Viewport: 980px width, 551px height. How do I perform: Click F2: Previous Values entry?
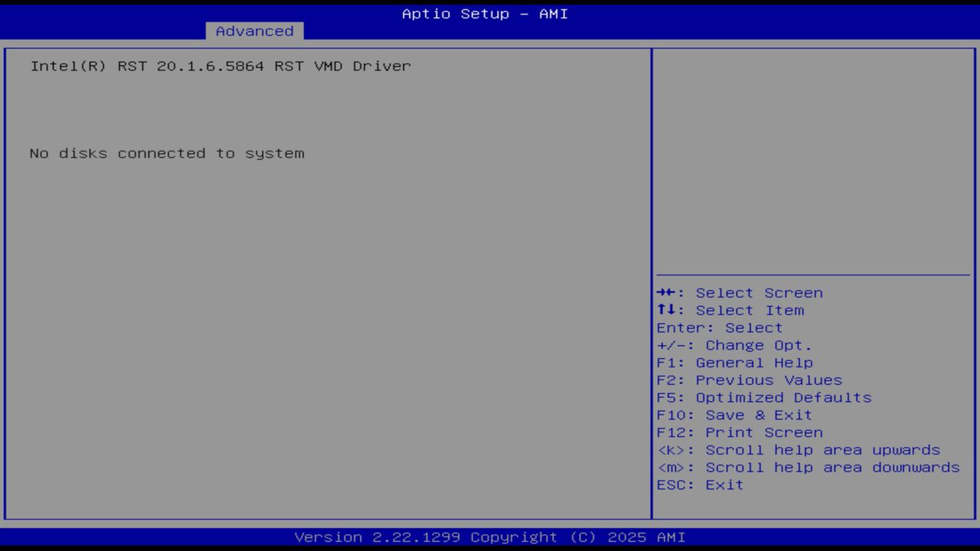pos(749,380)
